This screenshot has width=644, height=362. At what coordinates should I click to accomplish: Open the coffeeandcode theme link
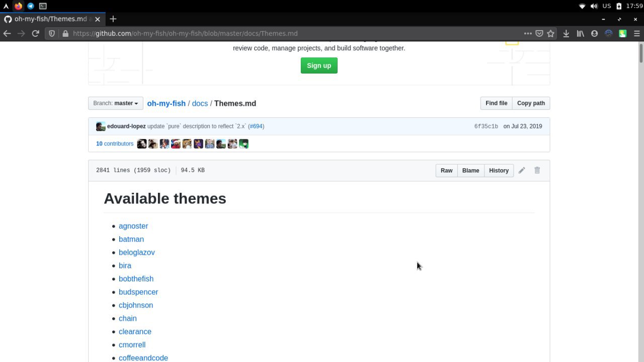143,357
